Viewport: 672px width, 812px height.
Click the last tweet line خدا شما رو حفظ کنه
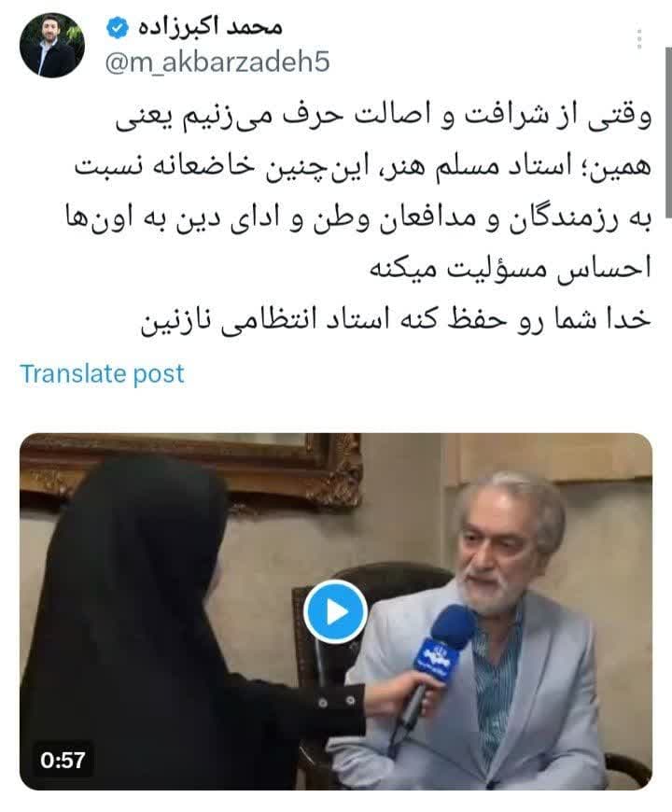(x=396, y=319)
